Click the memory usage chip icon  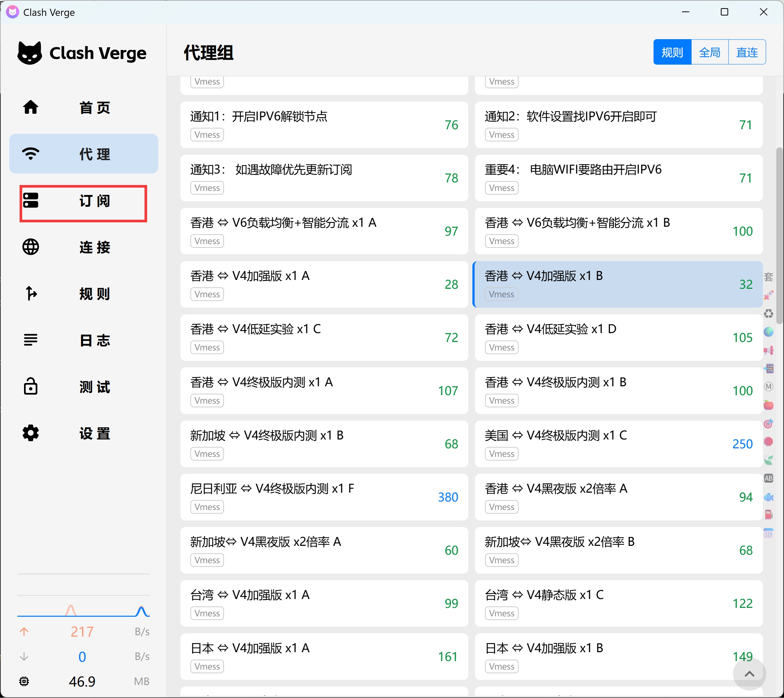24,681
